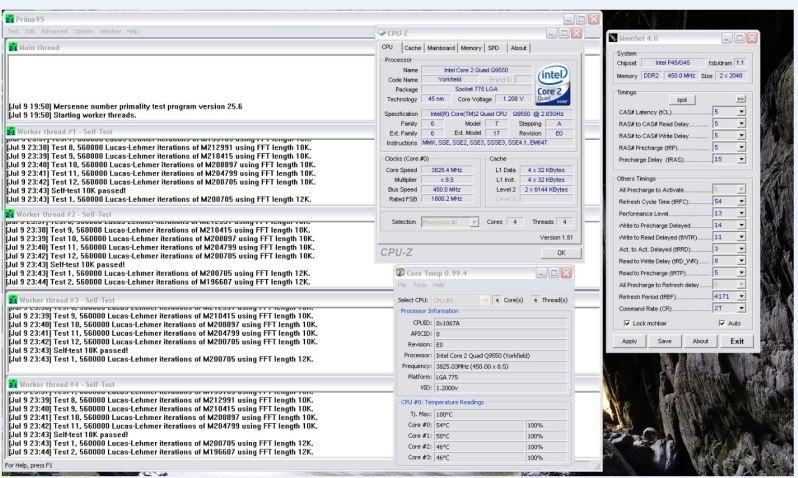Viewport: 798px width, 478px height.
Task: Open the Test menu in Prime95
Action: [x=13, y=32]
